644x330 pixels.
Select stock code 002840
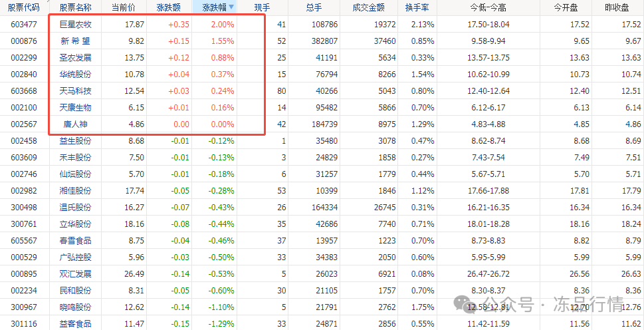[24, 75]
